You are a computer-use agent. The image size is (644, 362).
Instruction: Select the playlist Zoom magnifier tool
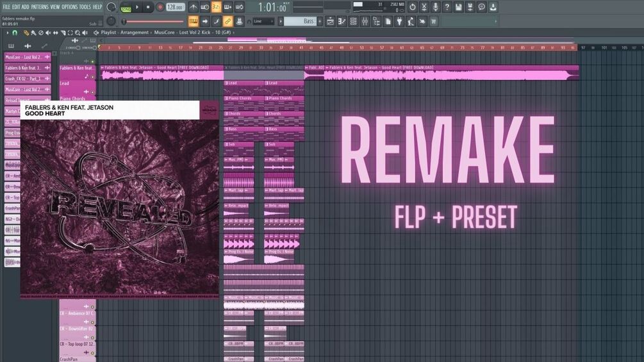tap(77, 33)
